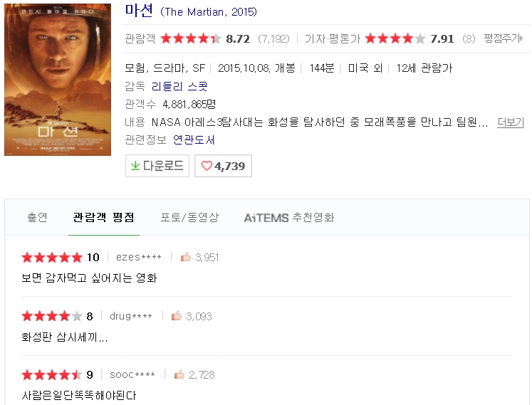This screenshot has width=532, height=405.
Task: Open director 리들리 스콧 link
Action: point(179,86)
